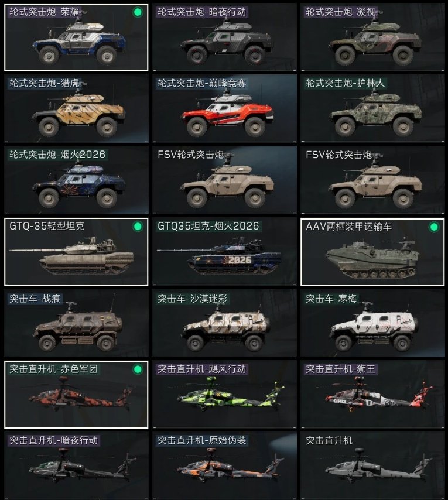Select the 轮式突击炮-荣耀 skin card

point(76,37)
